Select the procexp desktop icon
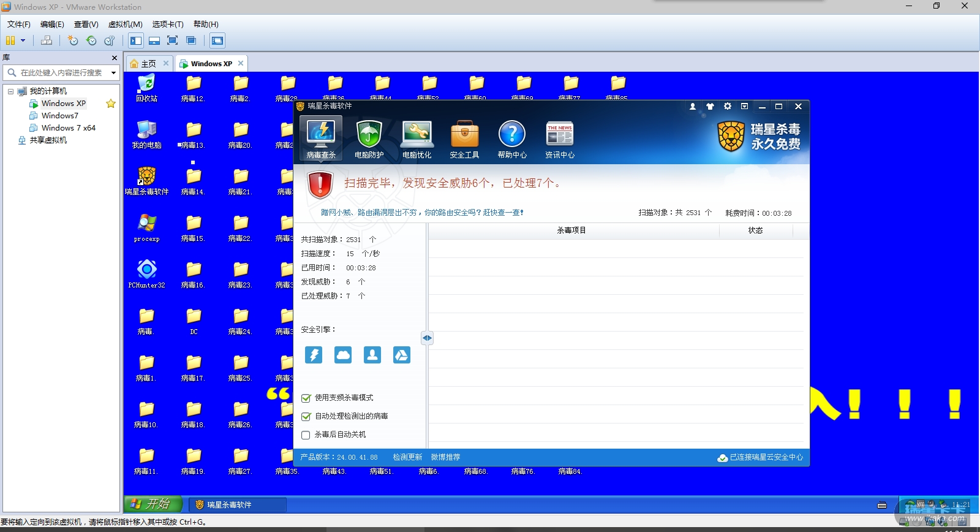980x532 pixels. (146, 228)
